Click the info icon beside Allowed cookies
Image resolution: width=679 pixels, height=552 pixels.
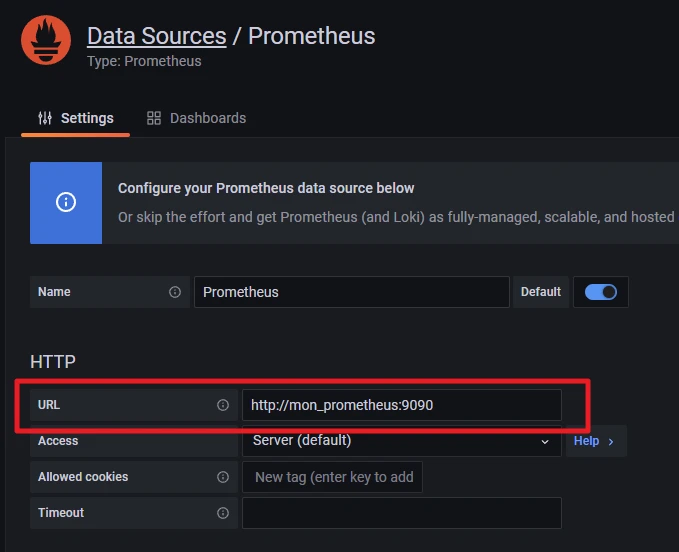(223, 477)
